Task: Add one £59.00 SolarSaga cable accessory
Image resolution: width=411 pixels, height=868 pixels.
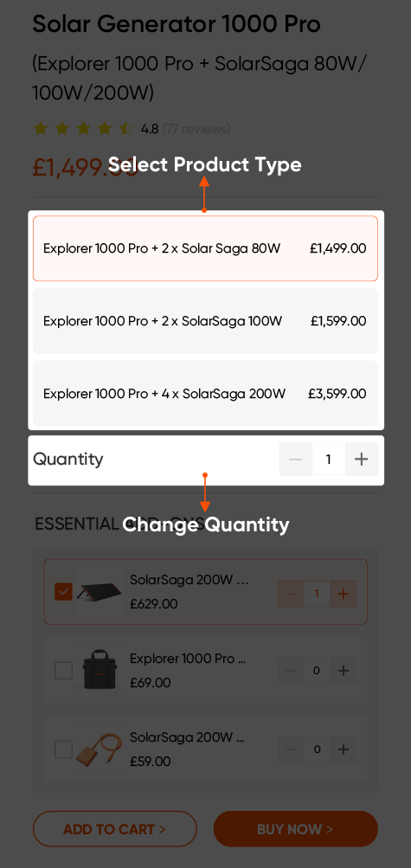Action: 343,749
